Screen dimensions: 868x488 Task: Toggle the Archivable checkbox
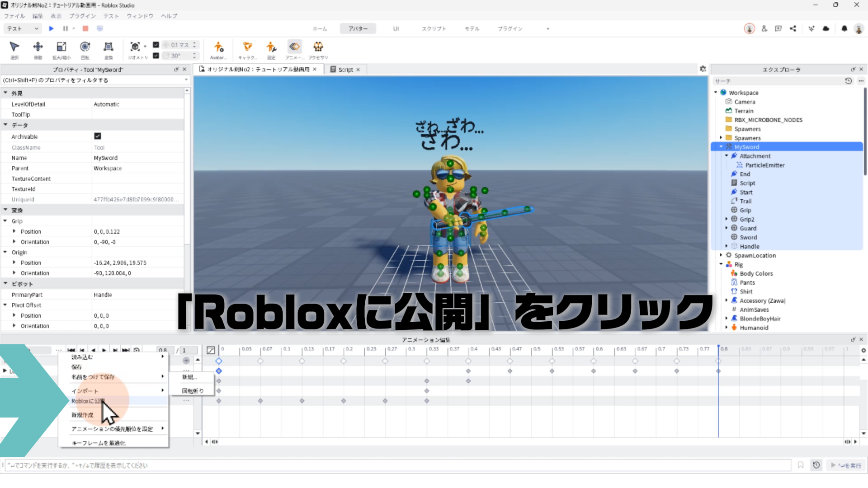pyautogui.click(x=98, y=136)
